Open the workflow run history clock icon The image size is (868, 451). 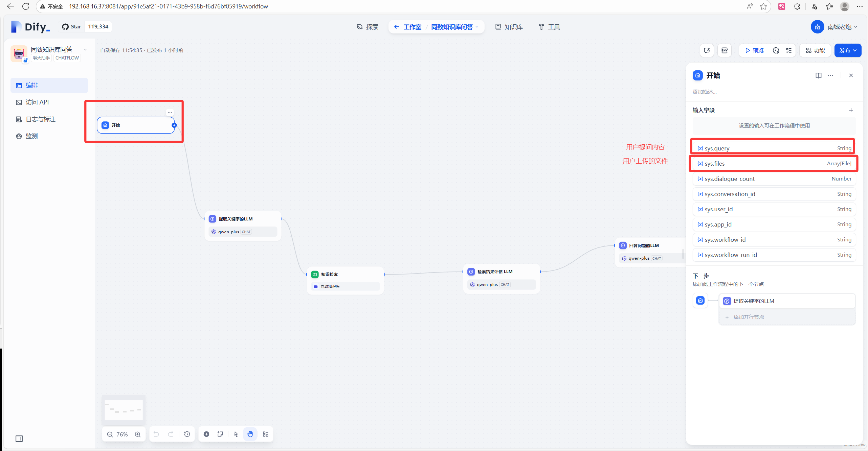click(776, 50)
